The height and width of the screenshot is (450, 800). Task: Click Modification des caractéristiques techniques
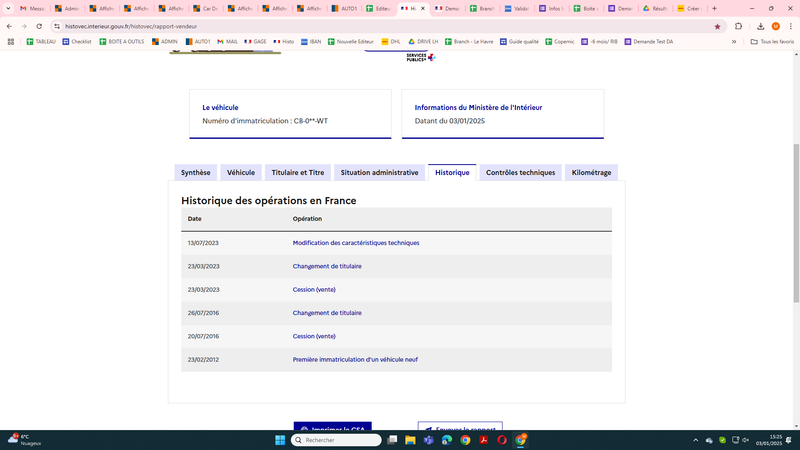[356, 243]
